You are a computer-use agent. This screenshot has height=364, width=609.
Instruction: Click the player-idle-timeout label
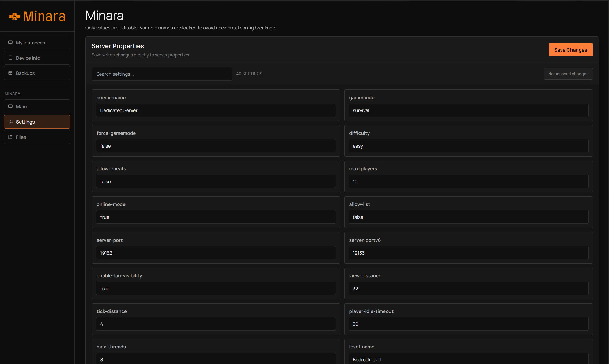371,311
